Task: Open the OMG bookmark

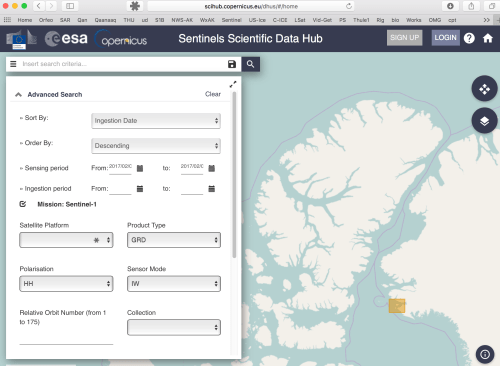Action: click(435, 20)
